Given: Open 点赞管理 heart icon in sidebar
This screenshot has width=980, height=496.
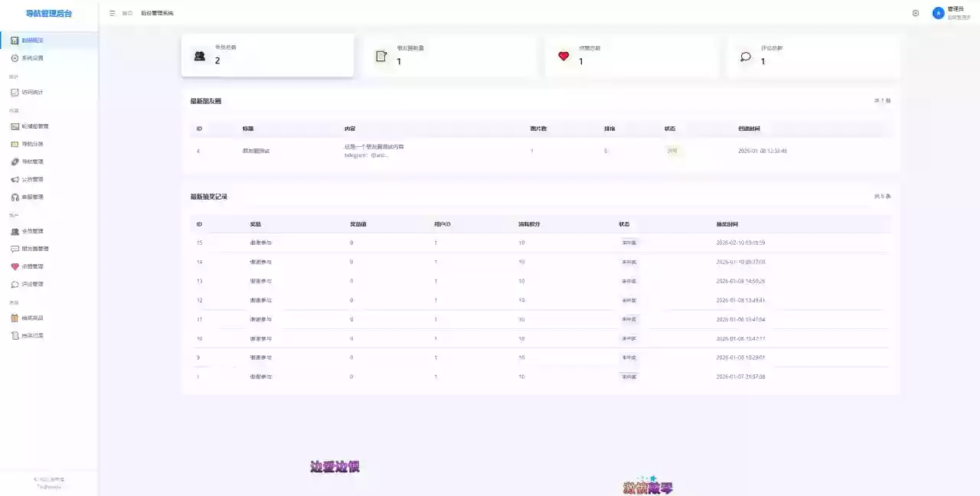Looking at the screenshot, I should (x=15, y=267).
